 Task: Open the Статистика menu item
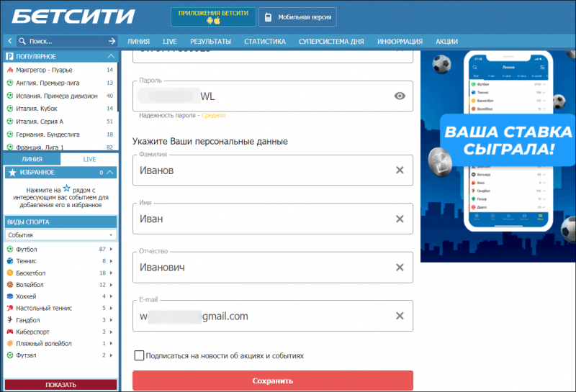tap(265, 42)
